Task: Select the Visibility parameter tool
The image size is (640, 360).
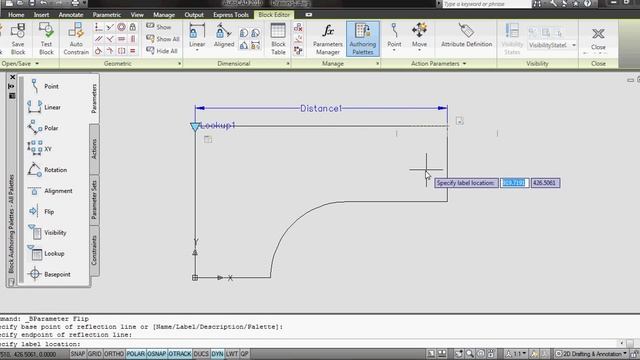Action: (47, 232)
